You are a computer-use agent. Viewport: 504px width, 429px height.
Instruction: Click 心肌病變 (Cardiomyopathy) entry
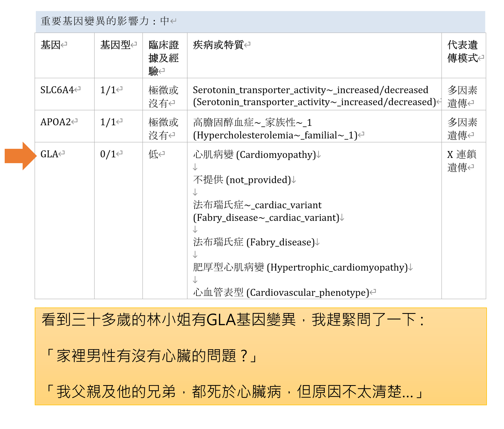click(255, 155)
